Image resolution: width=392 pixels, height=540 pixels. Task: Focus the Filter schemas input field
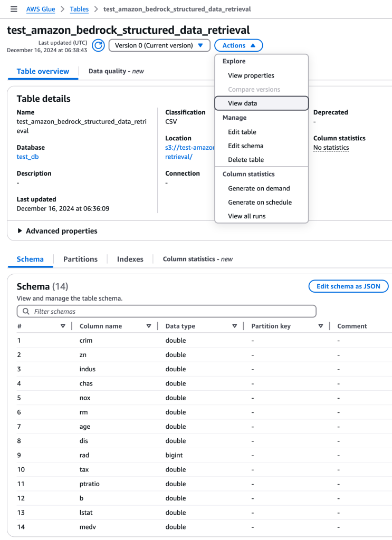point(166,311)
